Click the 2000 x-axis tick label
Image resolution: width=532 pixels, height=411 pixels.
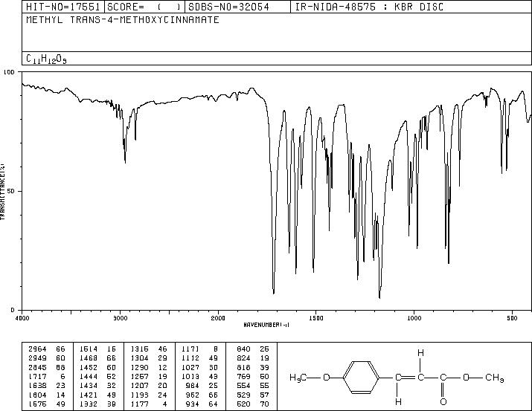pyautogui.click(x=218, y=318)
